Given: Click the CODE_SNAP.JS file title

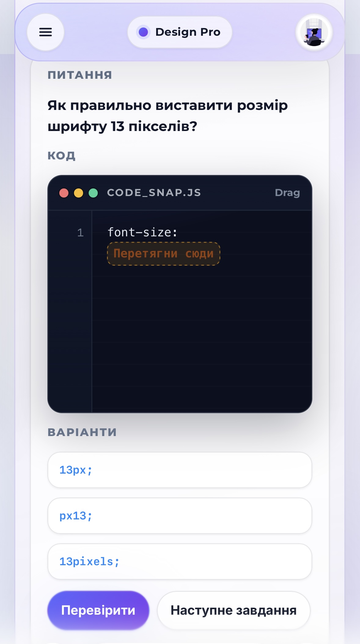Looking at the screenshot, I should pos(154,193).
